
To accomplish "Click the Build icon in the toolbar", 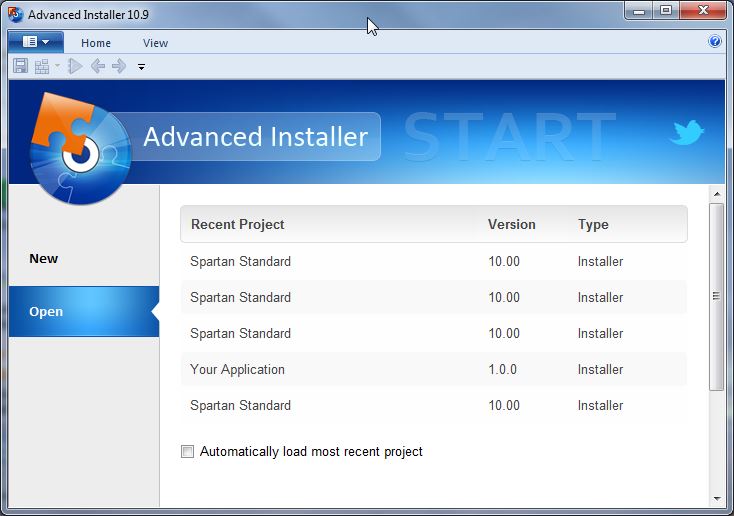I will click(42, 66).
